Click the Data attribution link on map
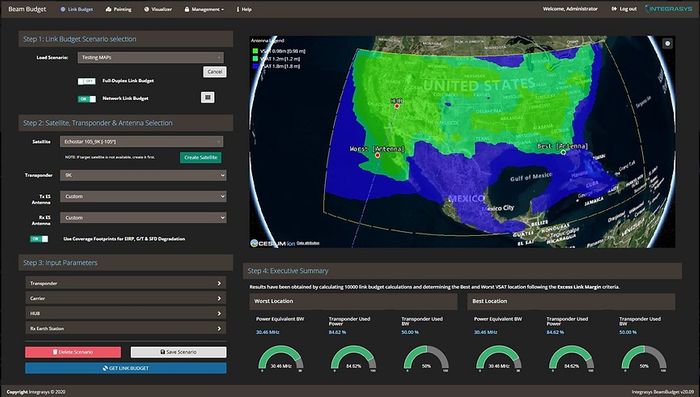Image resolution: width=700 pixels, height=397 pixels. click(x=308, y=243)
